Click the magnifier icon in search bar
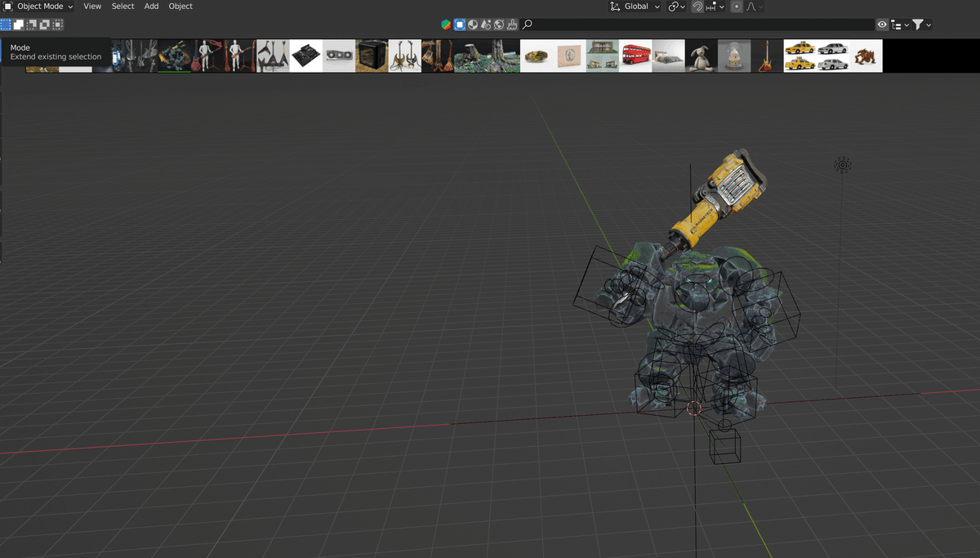Screen dimensions: 980x558 (x=528, y=25)
